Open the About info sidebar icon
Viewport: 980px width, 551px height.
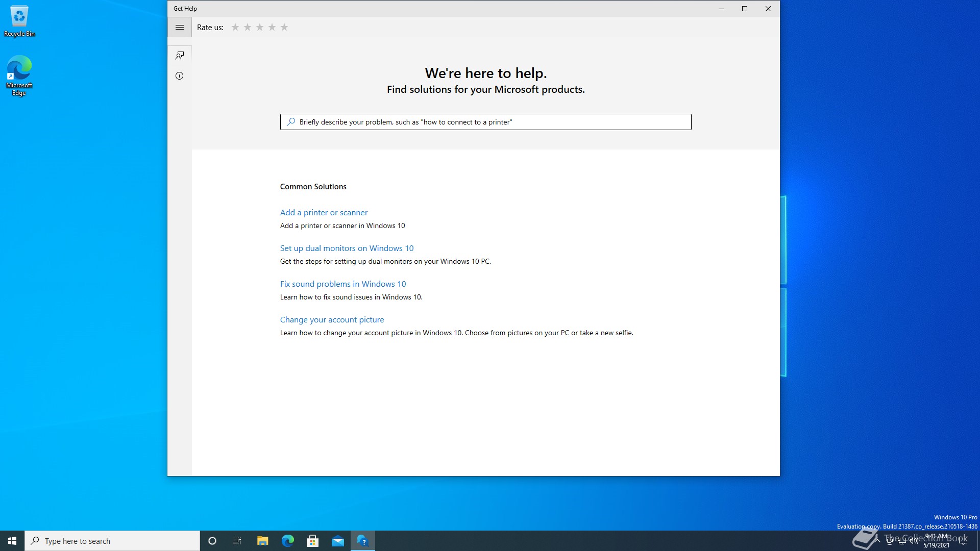pos(180,76)
